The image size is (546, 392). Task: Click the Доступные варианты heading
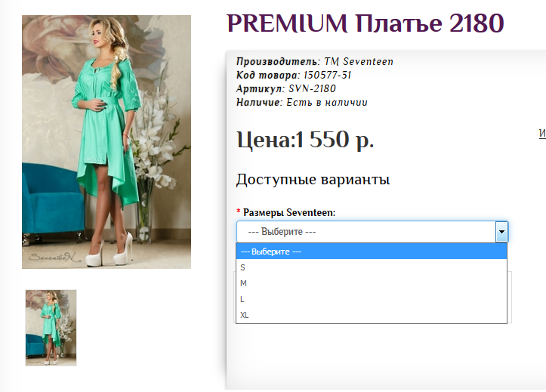click(313, 180)
